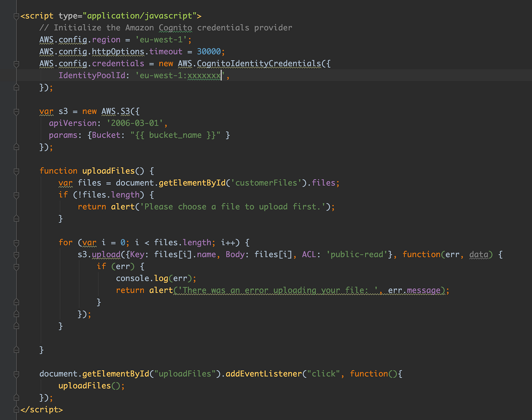Click the fold marker ending the script tag

(16, 409)
